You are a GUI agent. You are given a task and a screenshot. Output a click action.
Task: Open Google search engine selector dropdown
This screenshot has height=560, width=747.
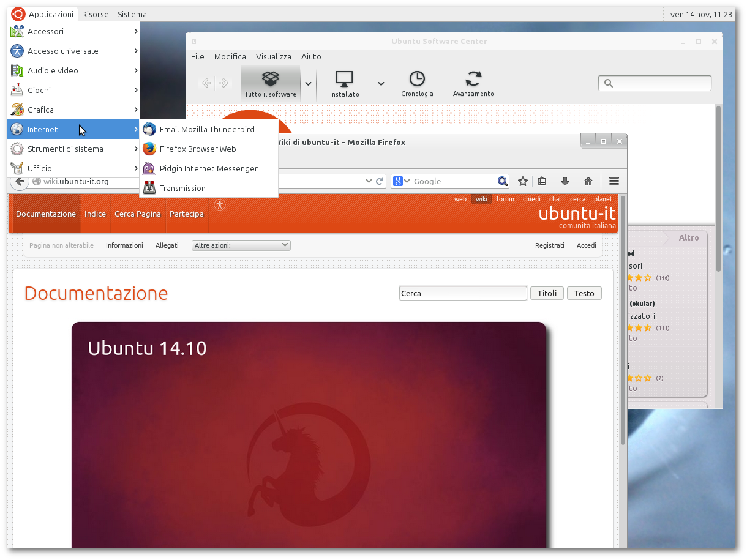point(401,181)
